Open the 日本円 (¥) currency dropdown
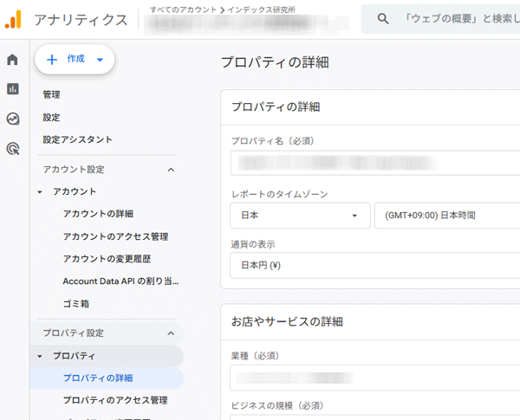This screenshot has width=520, height=420. point(374,265)
